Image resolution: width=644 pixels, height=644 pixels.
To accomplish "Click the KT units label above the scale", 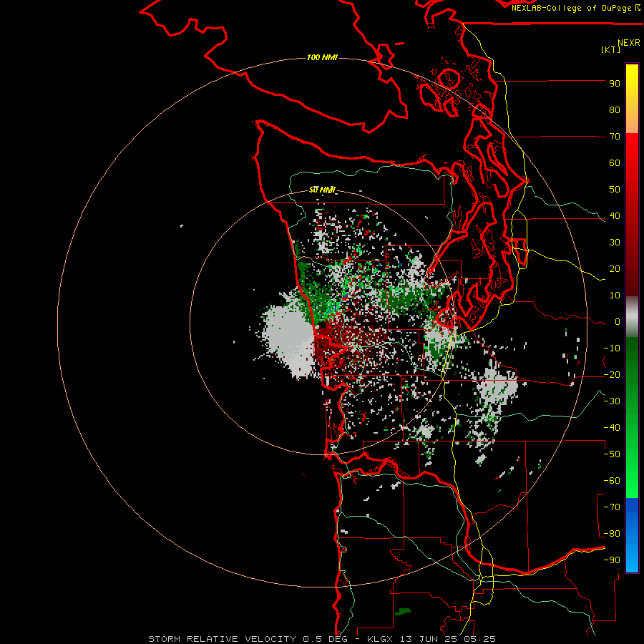I will pos(611,49).
